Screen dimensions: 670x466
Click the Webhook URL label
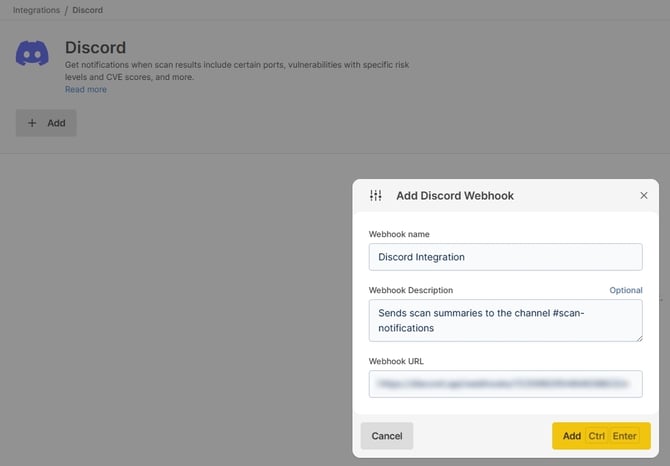[x=397, y=360]
